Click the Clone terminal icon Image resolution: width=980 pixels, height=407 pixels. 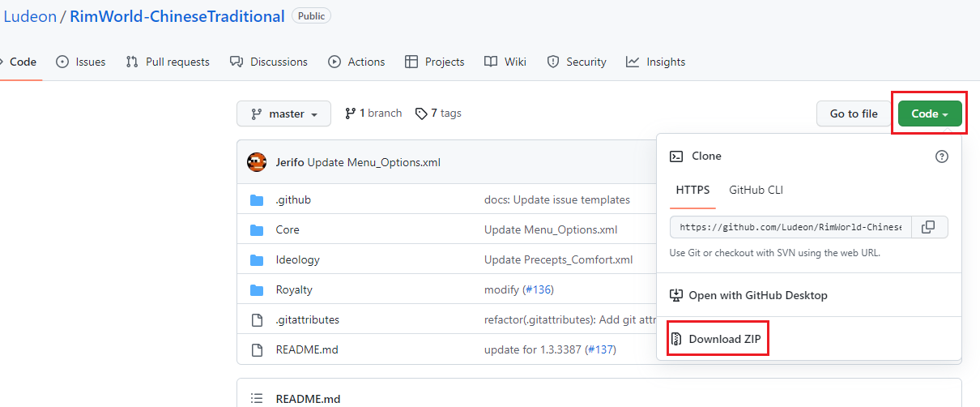(675, 156)
